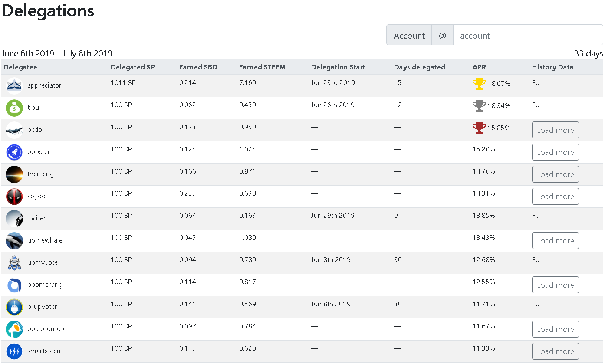This screenshot has height=364, width=605.
Task: Open the upmewhale delegatee name link
Action: pyautogui.click(x=45, y=240)
